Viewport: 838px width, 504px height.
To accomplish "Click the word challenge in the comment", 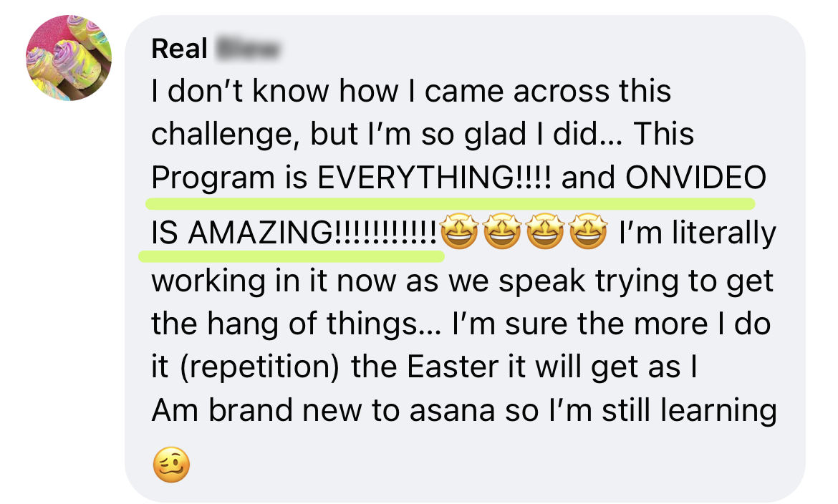I will [222, 135].
